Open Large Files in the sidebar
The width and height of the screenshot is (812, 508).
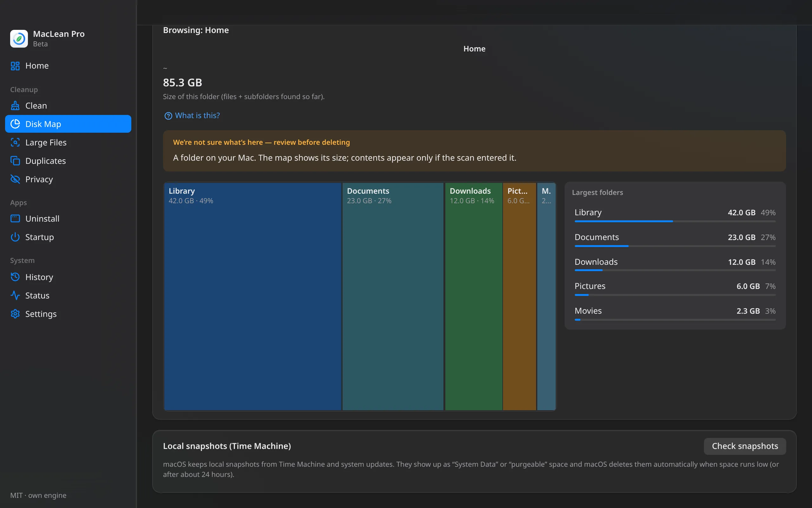coord(68,143)
